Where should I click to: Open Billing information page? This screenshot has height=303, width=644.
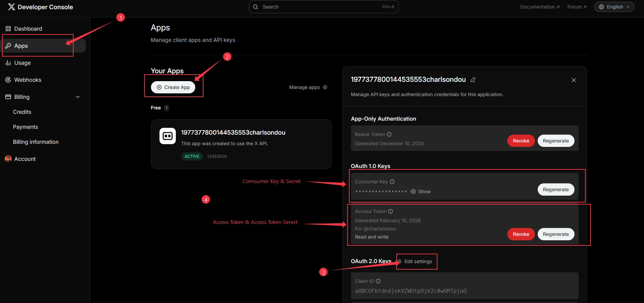36,142
